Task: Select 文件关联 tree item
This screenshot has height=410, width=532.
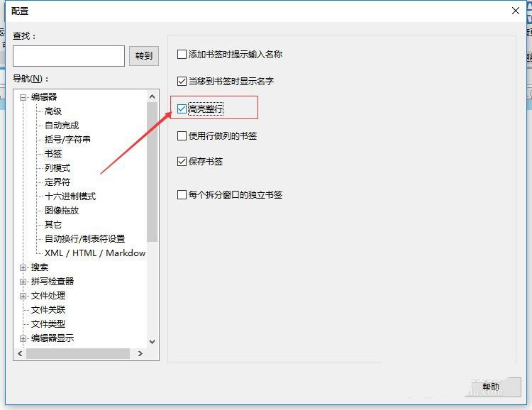Action: pos(48,310)
